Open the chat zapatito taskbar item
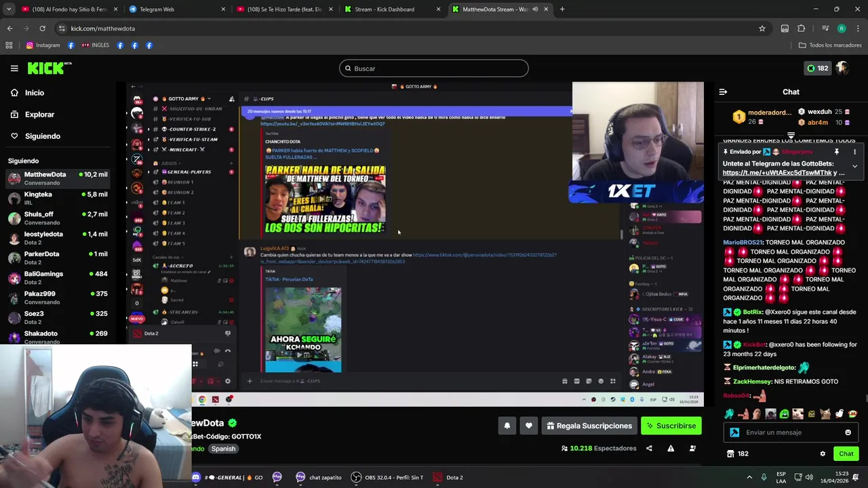 (319, 477)
